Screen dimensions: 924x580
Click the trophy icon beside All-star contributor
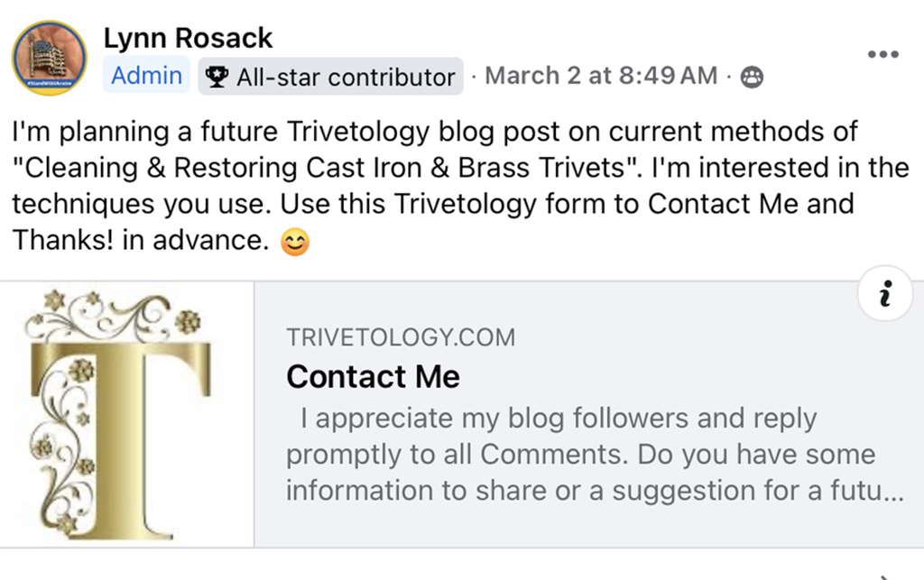click(x=217, y=78)
